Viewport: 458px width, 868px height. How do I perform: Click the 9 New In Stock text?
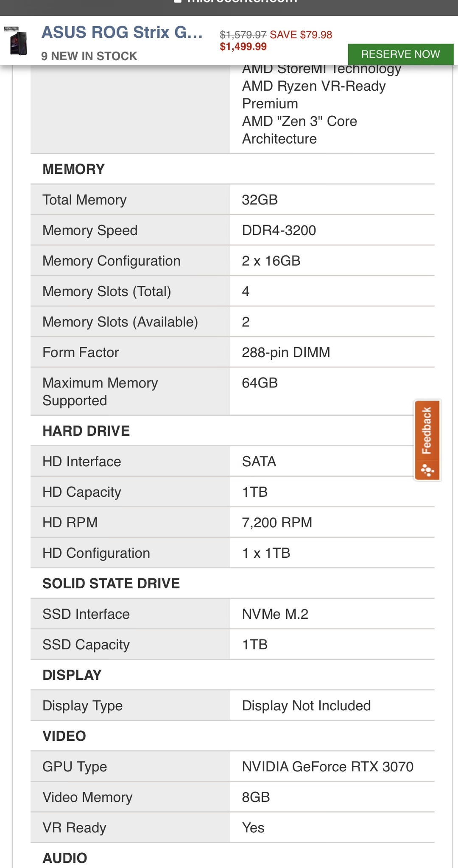pos(89,56)
